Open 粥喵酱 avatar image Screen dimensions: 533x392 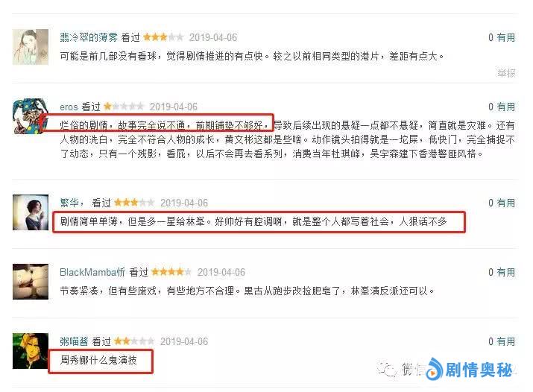31,351
